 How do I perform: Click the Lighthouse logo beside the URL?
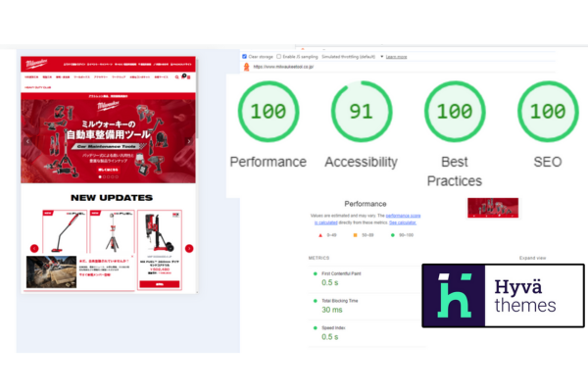tap(246, 68)
